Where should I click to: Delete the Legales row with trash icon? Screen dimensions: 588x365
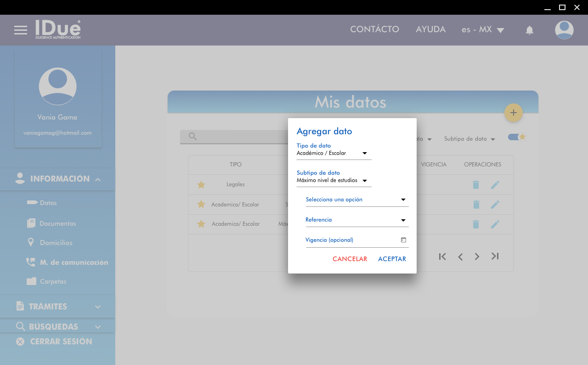[x=476, y=185]
